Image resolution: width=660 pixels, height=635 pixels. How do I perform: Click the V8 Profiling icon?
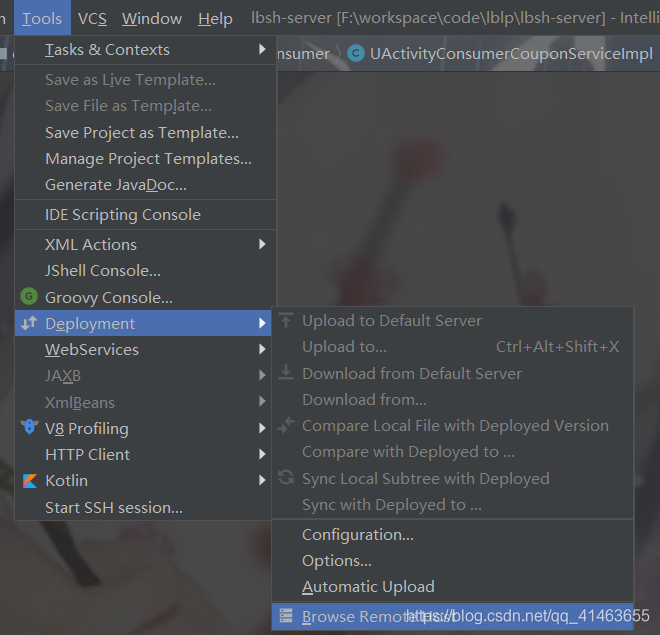(x=29, y=427)
